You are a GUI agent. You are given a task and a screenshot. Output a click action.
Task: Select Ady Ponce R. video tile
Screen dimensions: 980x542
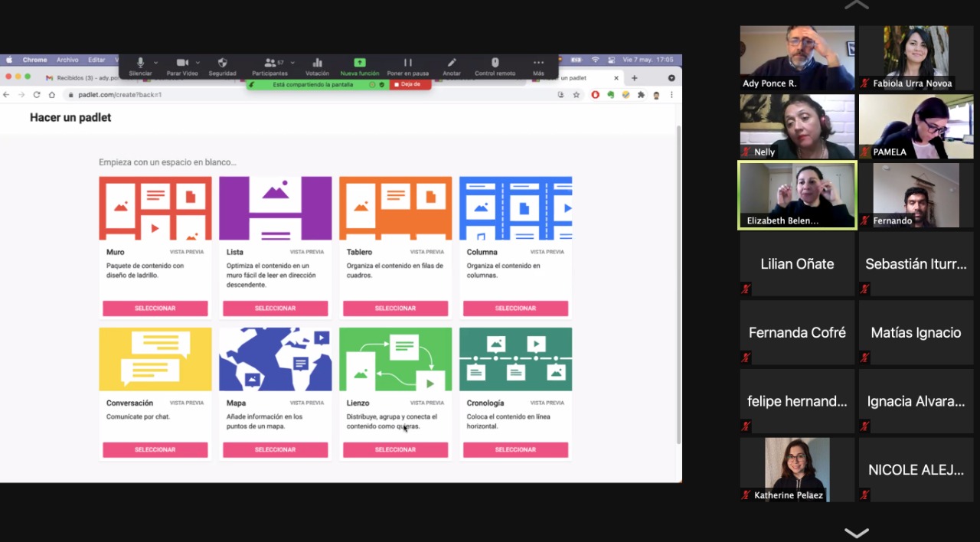[797, 58]
